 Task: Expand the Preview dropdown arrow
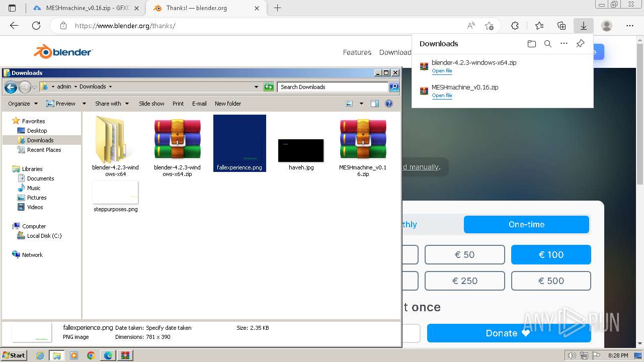coord(84,104)
